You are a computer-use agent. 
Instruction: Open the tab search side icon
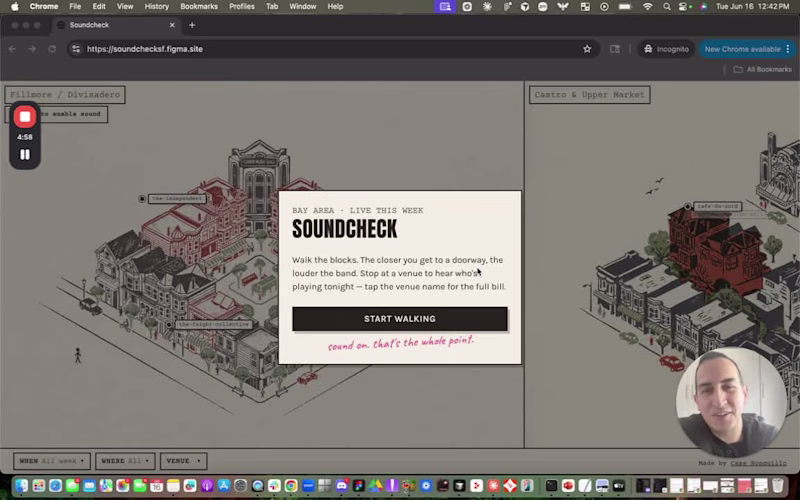(x=615, y=49)
